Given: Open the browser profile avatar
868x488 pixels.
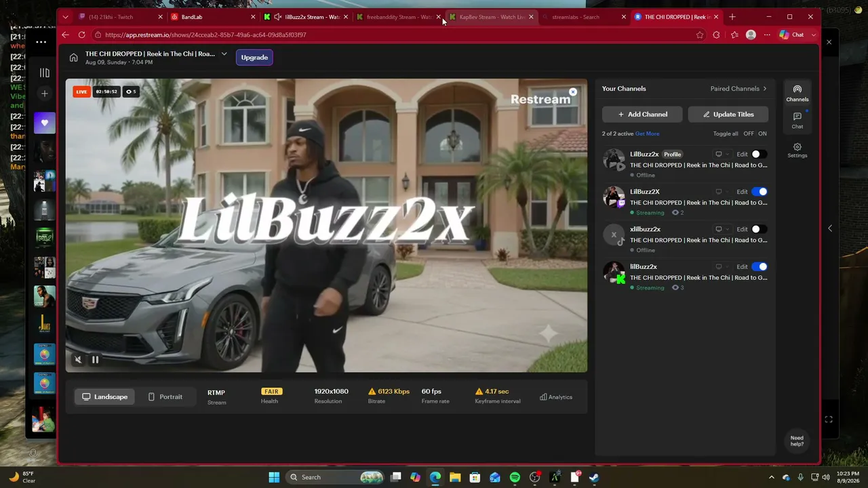Looking at the screenshot, I should click(x=751, y=35).
